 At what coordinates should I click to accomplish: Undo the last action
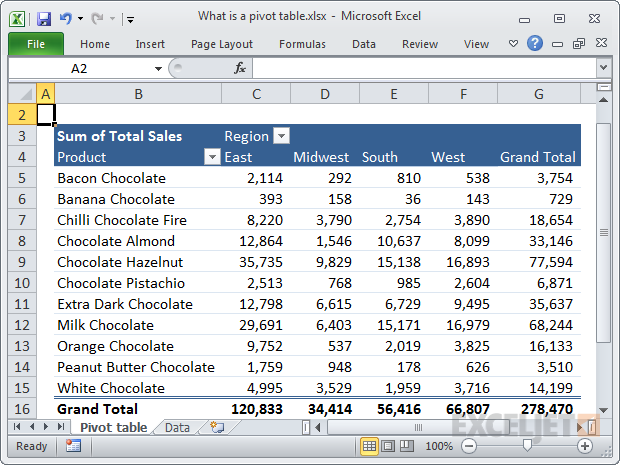[x=65, y=18]
